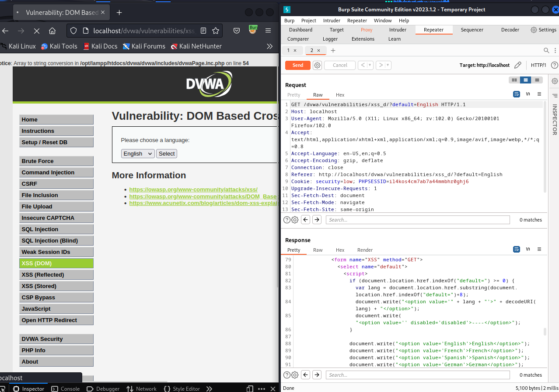Open Firefox application hamburger menu

[268, 31]
